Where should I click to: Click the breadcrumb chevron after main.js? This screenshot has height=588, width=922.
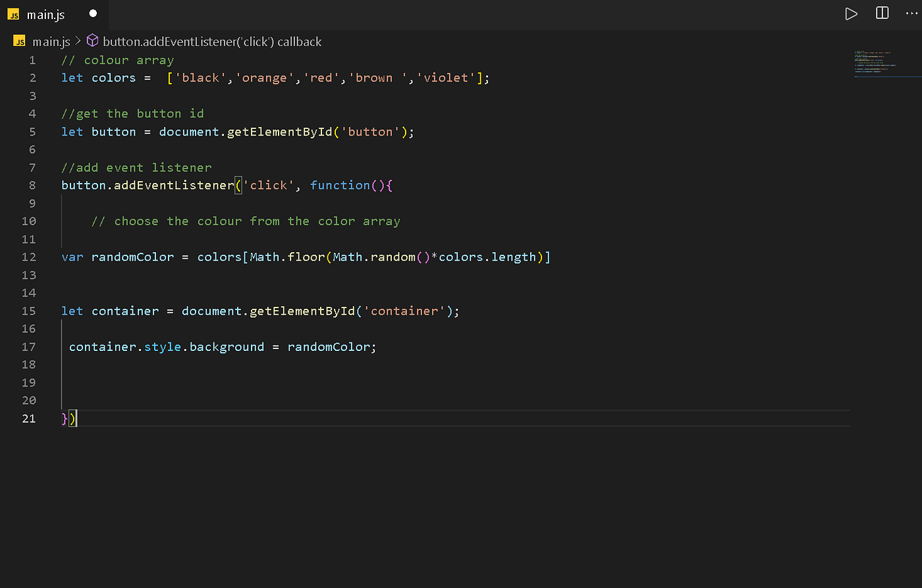click(77, 41)
